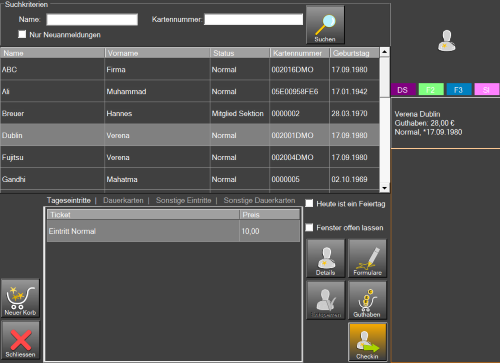Click the customer avatar icon at top right

446,41
